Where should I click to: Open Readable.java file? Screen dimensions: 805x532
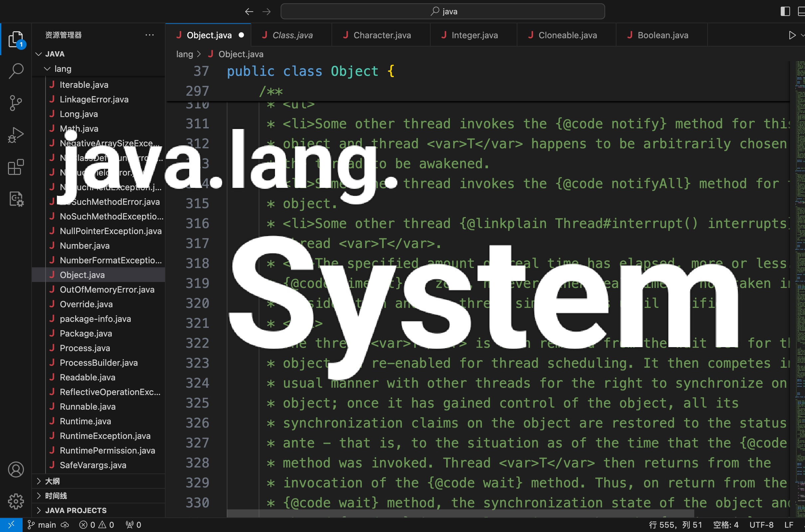pos(98,377)
